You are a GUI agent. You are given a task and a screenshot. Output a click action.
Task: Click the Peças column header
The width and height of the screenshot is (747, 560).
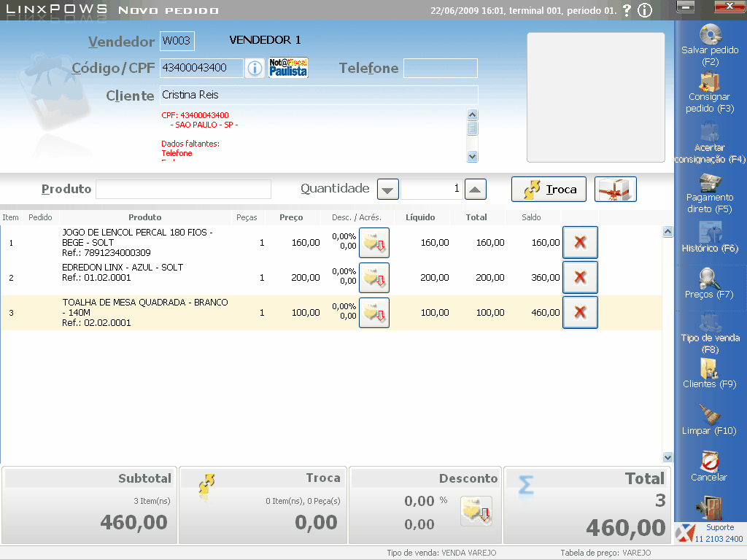[247, 217]
